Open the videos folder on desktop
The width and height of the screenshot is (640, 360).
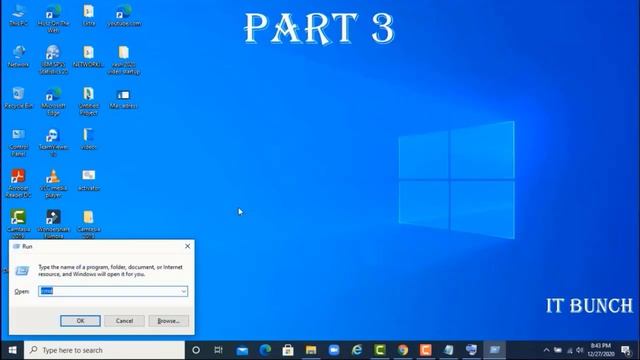coord(89,139)
